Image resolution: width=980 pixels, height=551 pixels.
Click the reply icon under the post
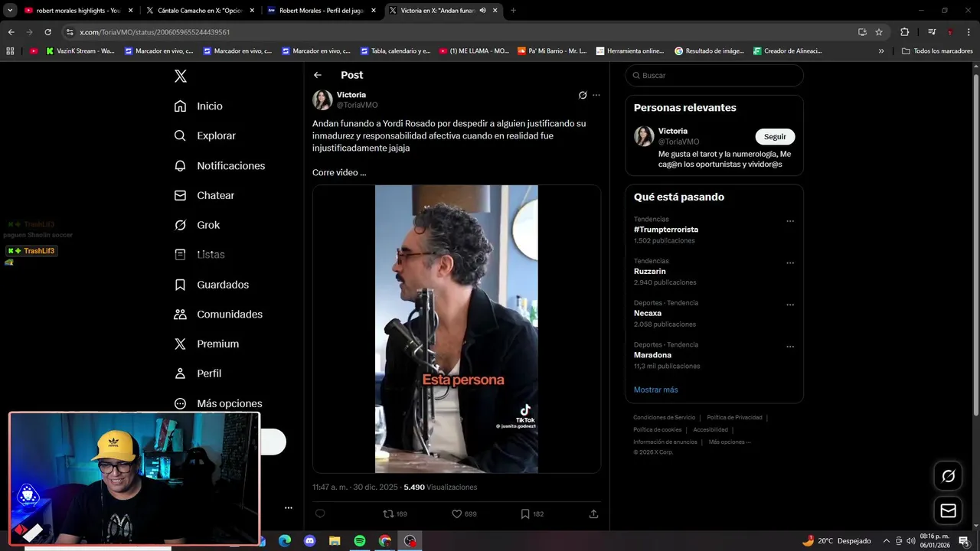point(321,514)
